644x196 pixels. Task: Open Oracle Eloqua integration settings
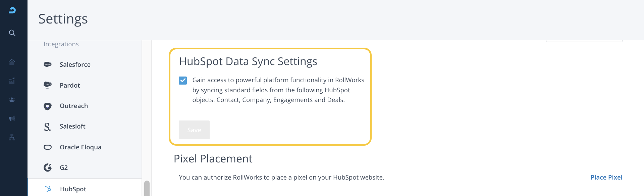(80, 147)
